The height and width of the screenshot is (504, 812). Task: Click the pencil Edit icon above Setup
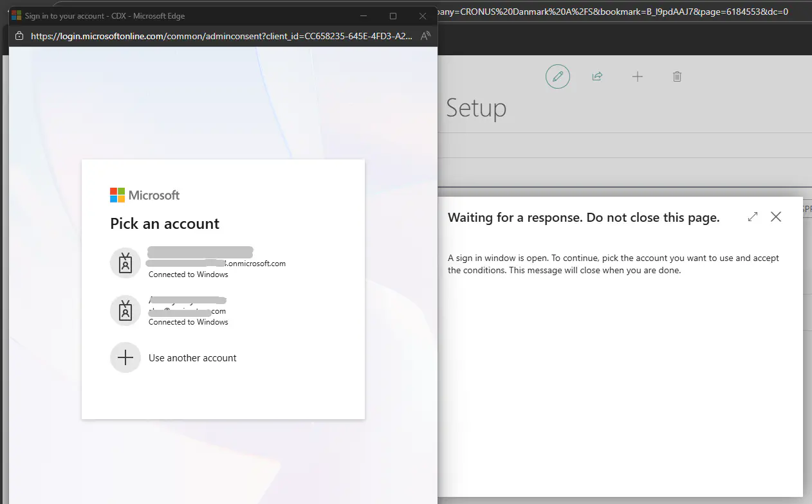pos(558,76)
